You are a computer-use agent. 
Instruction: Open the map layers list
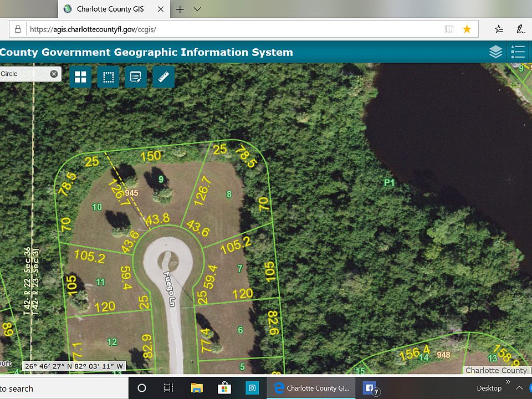(x=495, y=52)
